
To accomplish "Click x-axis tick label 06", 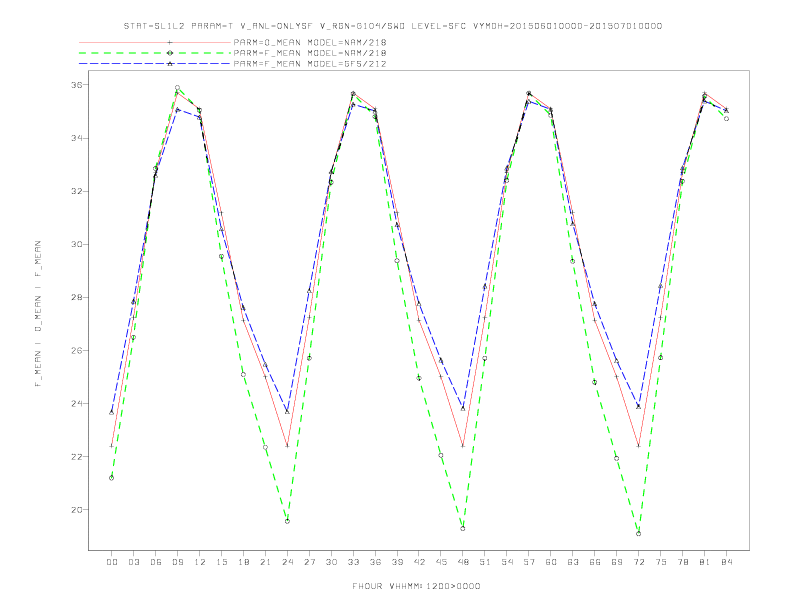I will (x=156, y=562).
